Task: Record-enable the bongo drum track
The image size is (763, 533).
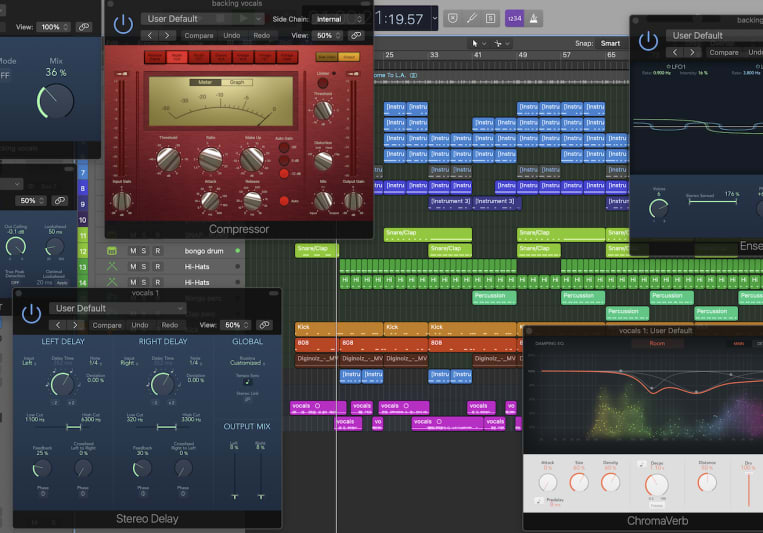Action: pyautogui.click(x=157, y=251)
